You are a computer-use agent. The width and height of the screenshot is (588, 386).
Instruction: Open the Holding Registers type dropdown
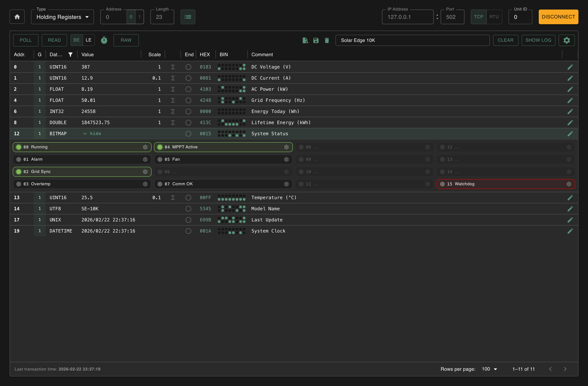62,17
